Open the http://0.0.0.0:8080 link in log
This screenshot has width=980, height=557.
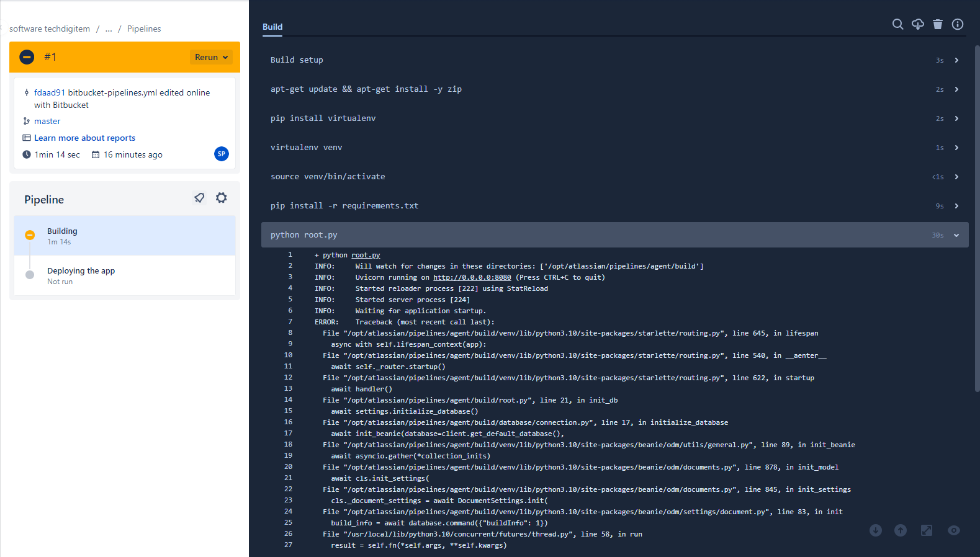[472, 277]
